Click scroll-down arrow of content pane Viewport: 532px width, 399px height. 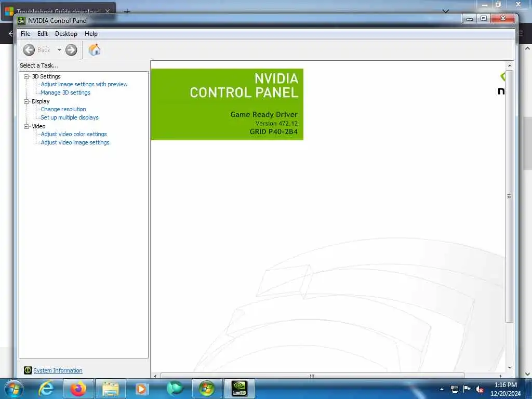pyautogui.click(x=509, y=367)
